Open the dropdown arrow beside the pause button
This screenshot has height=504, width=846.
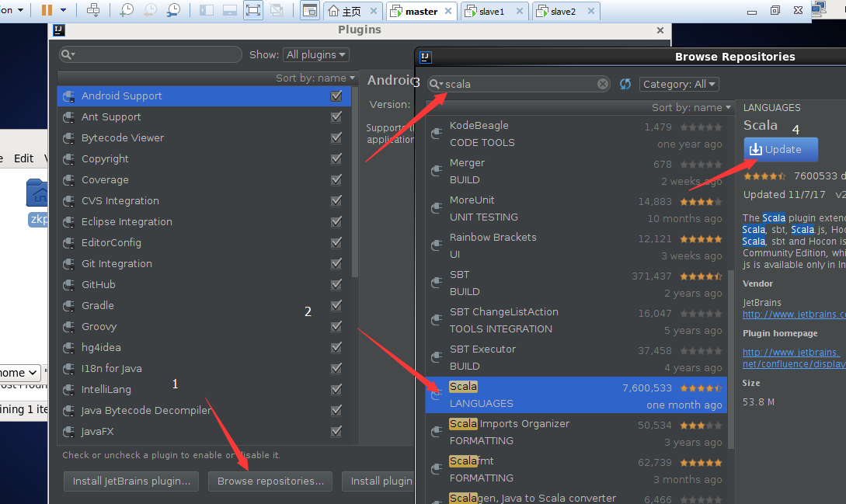click(63, 10)
